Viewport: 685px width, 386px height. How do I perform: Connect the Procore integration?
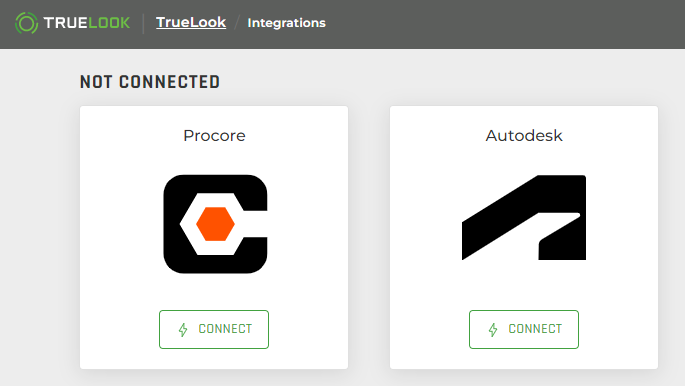pyautogui.click(x=214, y=329)
